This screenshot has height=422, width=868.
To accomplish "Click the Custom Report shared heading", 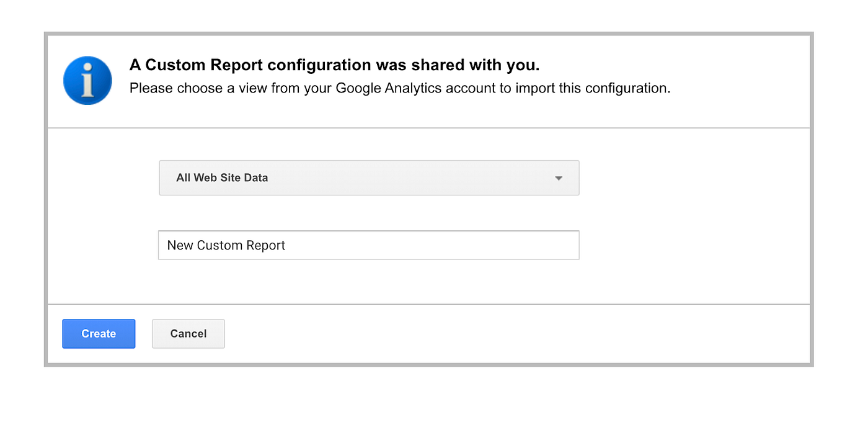I will tap(334, 65).
